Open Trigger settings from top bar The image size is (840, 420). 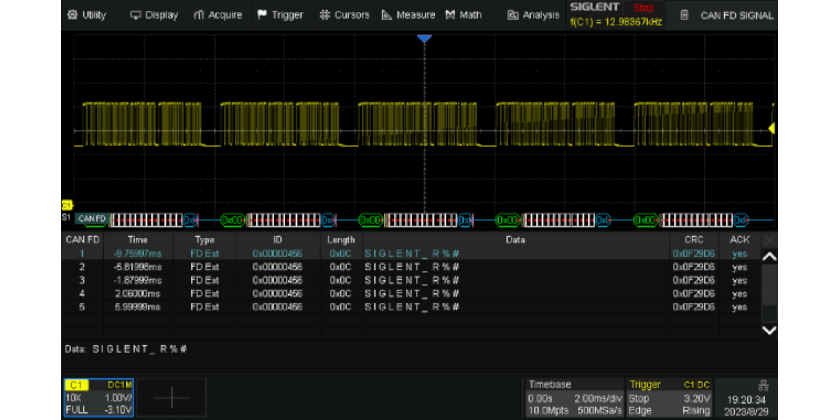click(x=280, y=15)
